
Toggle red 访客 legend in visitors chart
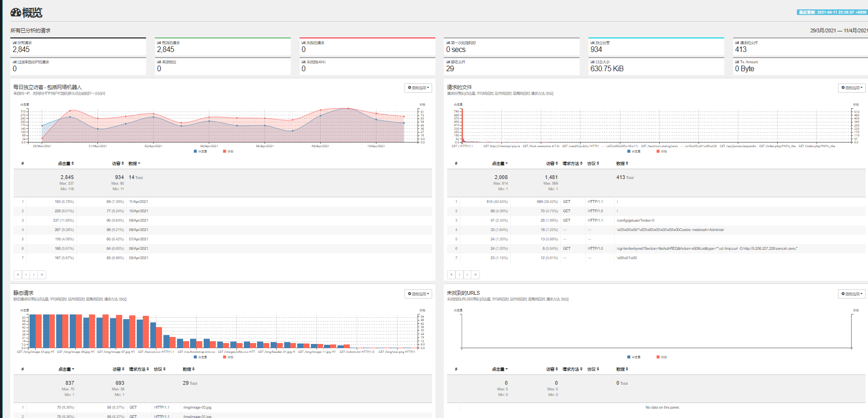point(228,151)
